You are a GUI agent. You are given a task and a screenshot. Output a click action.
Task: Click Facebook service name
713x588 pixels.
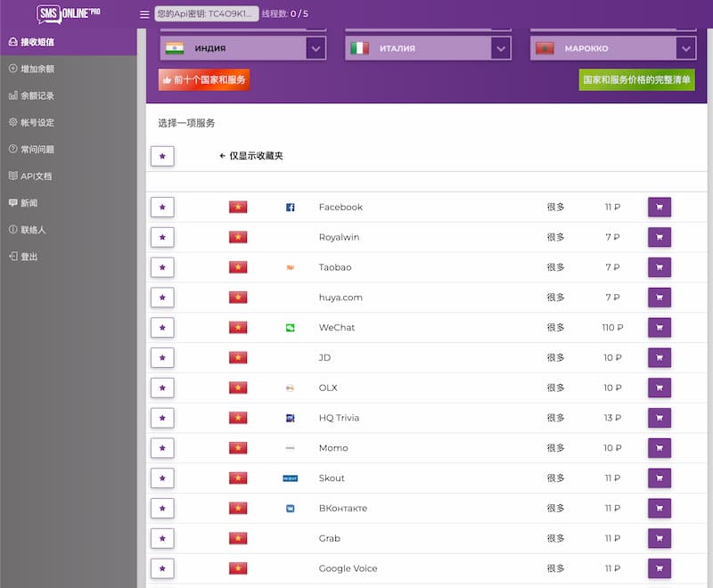click(x=340, y=208)
